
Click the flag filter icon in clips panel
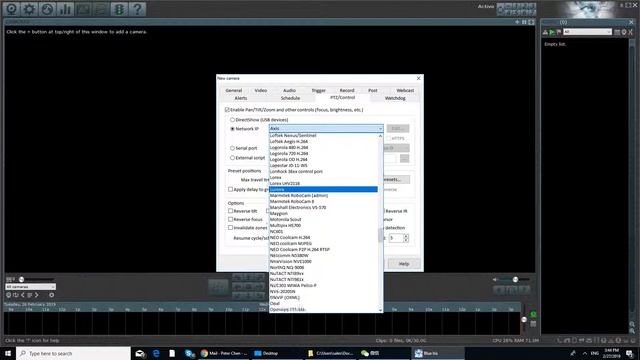point(558,32)
